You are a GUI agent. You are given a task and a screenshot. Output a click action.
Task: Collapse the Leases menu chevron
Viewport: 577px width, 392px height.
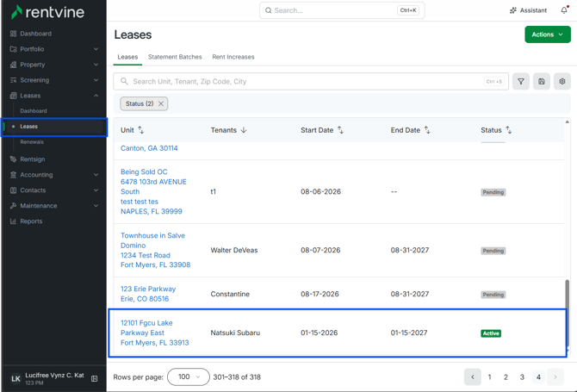96,96
